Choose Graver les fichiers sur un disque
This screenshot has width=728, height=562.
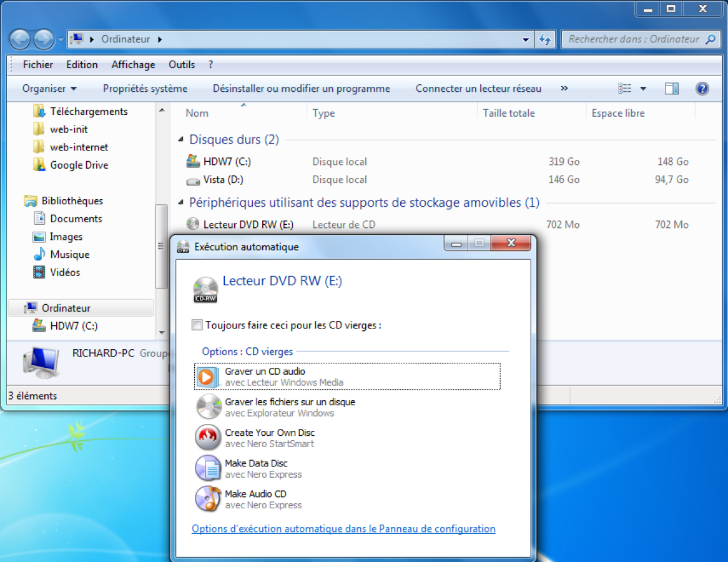coord(347,407)
